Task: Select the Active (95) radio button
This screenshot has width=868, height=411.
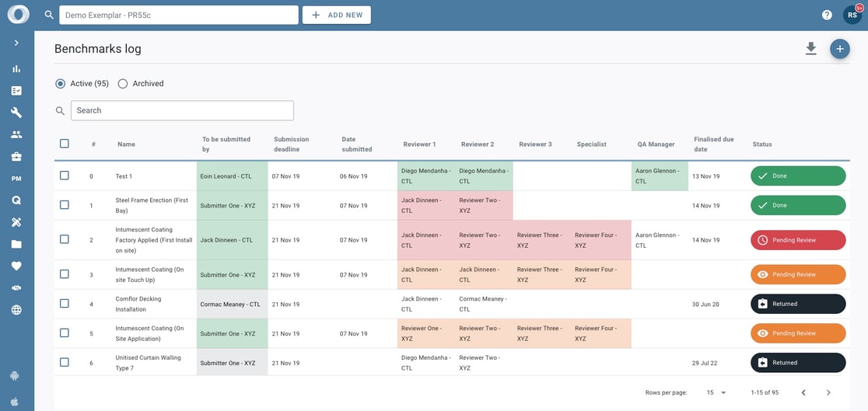Action: click(x=61, y=84)
